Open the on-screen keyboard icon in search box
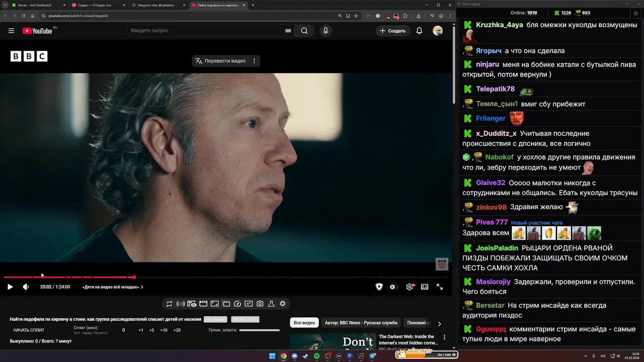Screen dimensions: 644x362 point(288,31)
